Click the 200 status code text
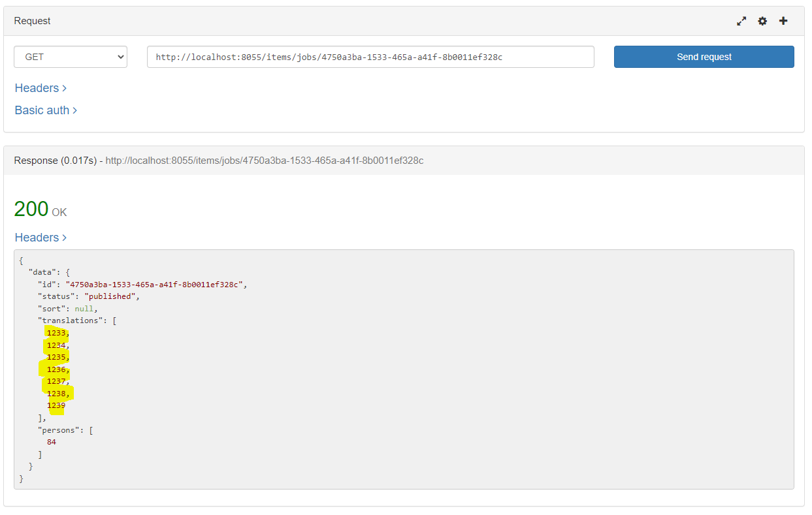 pos(31,209)
